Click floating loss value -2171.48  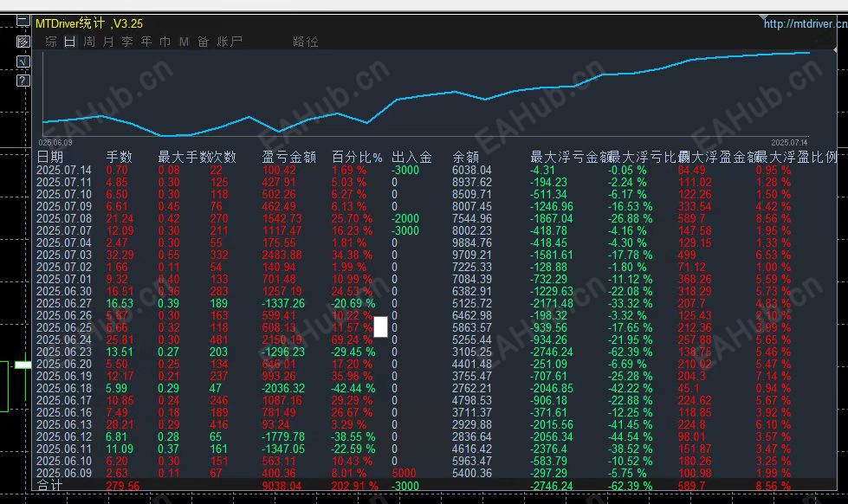click(552, 303)
